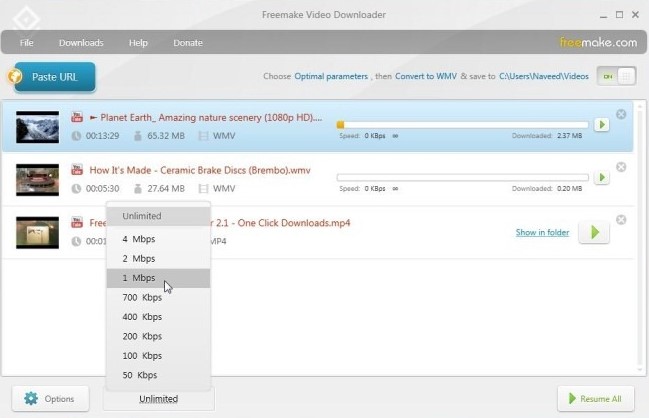Click the Freemake diamond logo icon
Image resolution: width=649 pixels, height=418 pixels.
coord(26,18)
